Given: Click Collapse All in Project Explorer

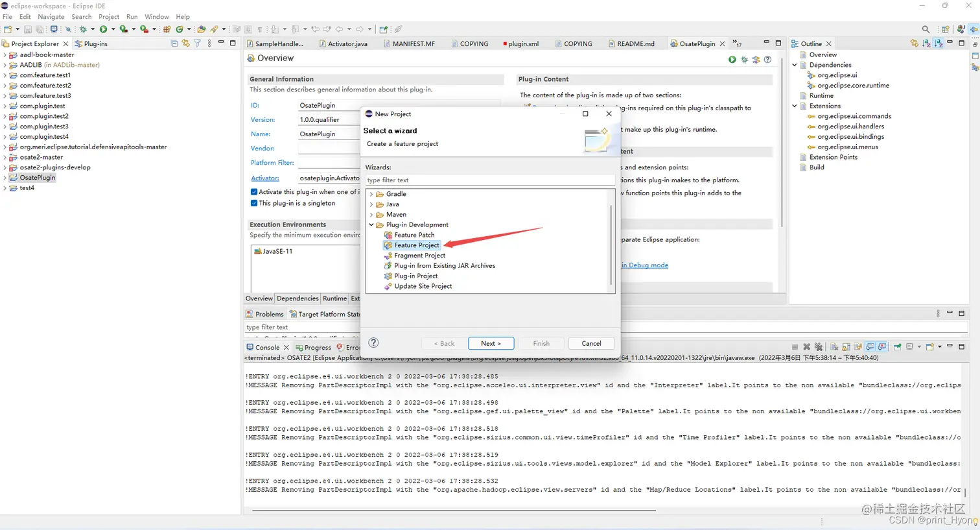Looking at the screenshot, I should click(174, 43).
